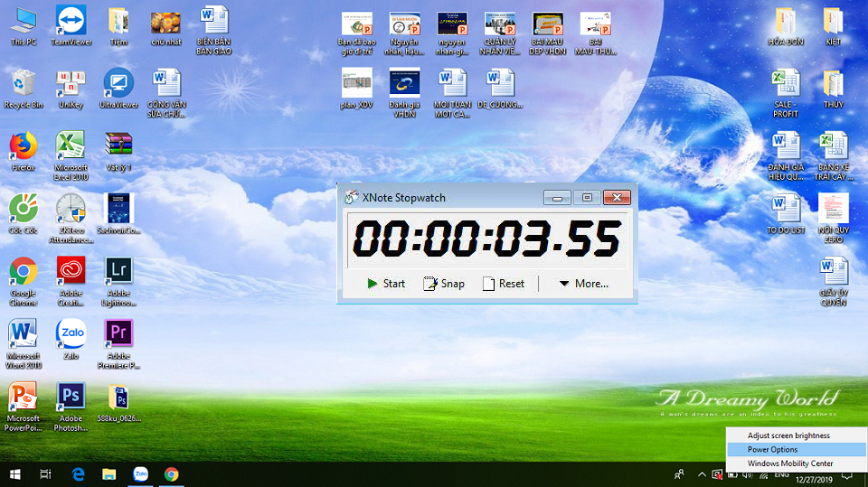Click the 00:00:03.55 time display

point(487,239)
